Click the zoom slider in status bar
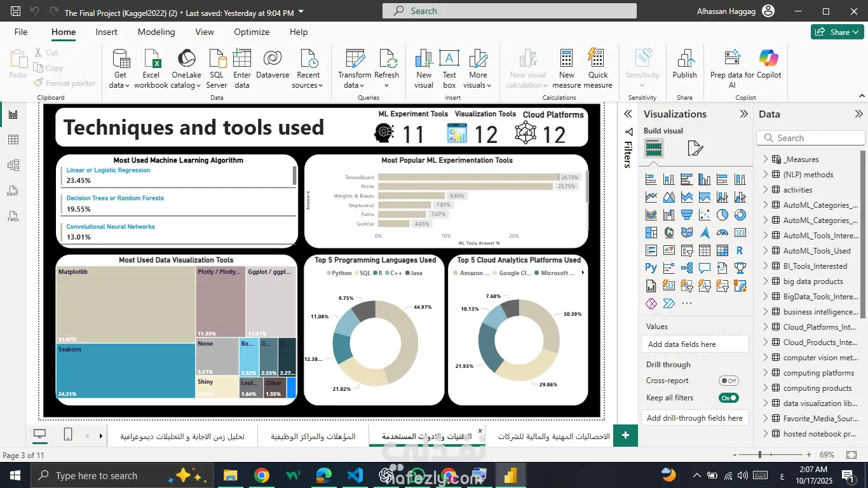Viewport: 868px width, 488px height. [x=773, y=455]
